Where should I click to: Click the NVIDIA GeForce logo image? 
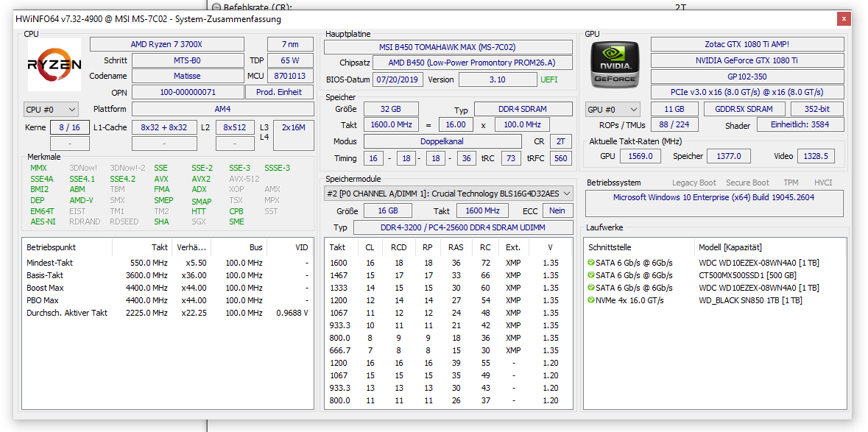click(x=615, y=64)
